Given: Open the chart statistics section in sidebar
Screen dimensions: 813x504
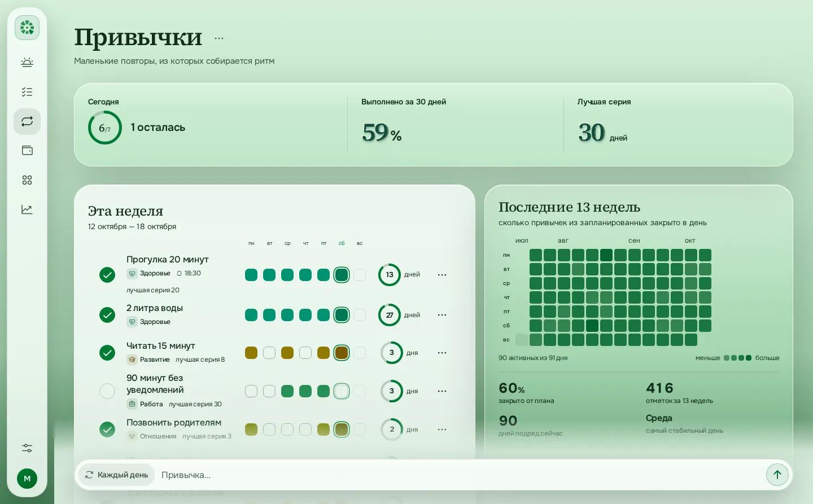Looking at the screenshot, I should click(27, 209).
